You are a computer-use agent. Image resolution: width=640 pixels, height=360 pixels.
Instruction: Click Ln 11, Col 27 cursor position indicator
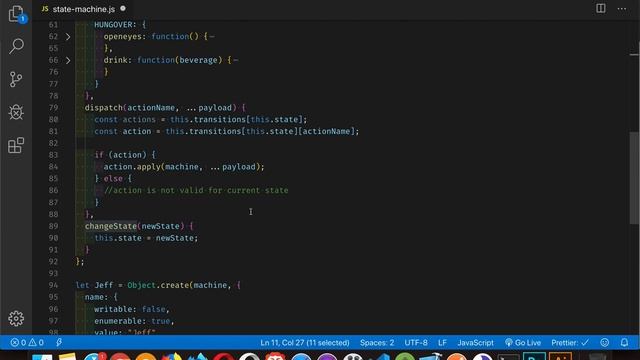[304, 342]
